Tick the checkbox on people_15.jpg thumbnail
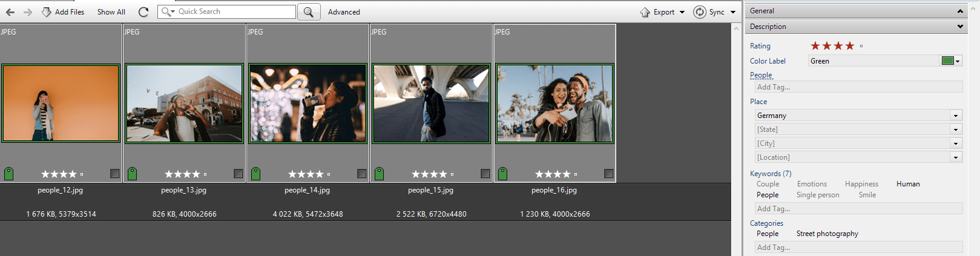 click(485, 174)
